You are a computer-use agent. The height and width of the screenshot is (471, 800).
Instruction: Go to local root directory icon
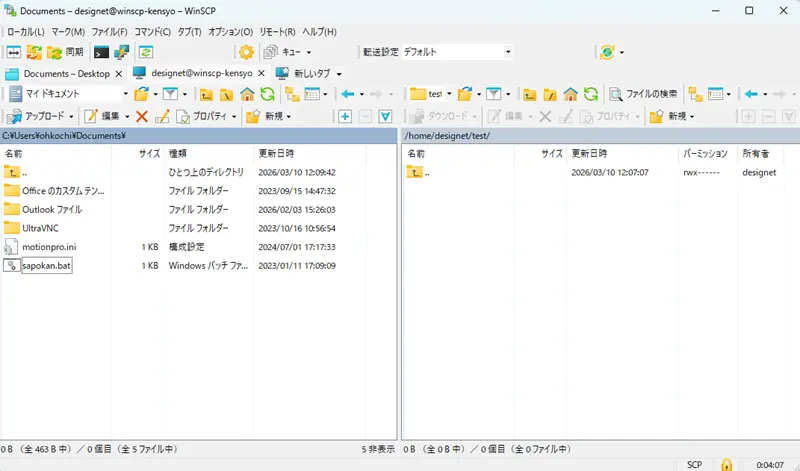[227, 94]
